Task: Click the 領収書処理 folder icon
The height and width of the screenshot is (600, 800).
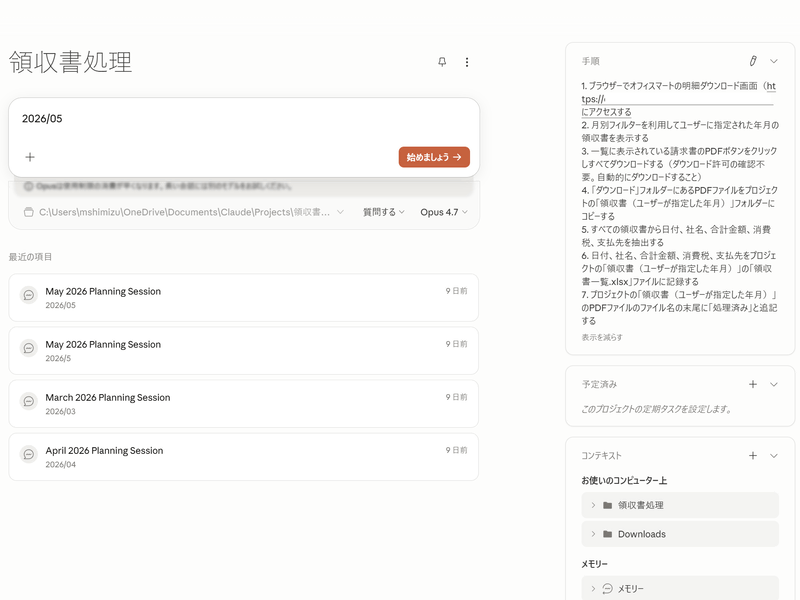Action: [608, 505]
